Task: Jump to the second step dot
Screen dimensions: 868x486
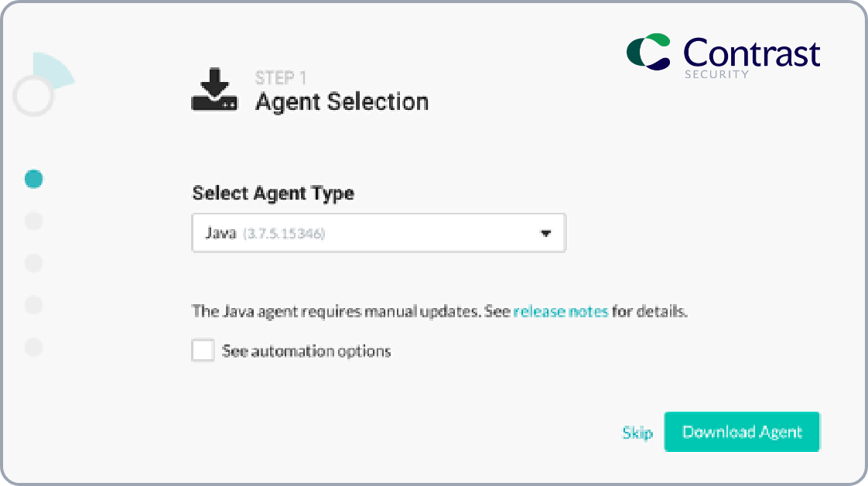Action: (33, 221)
